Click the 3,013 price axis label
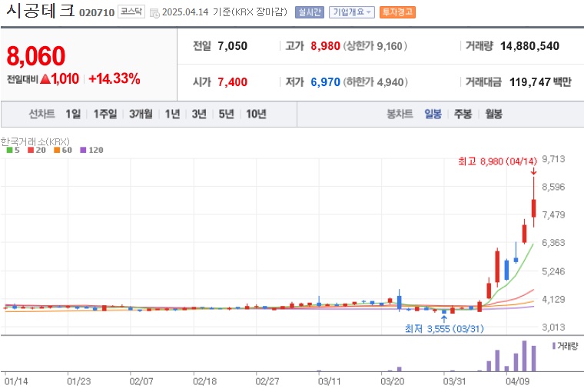This screenshot has width=584, height=392. pos(553,327)
